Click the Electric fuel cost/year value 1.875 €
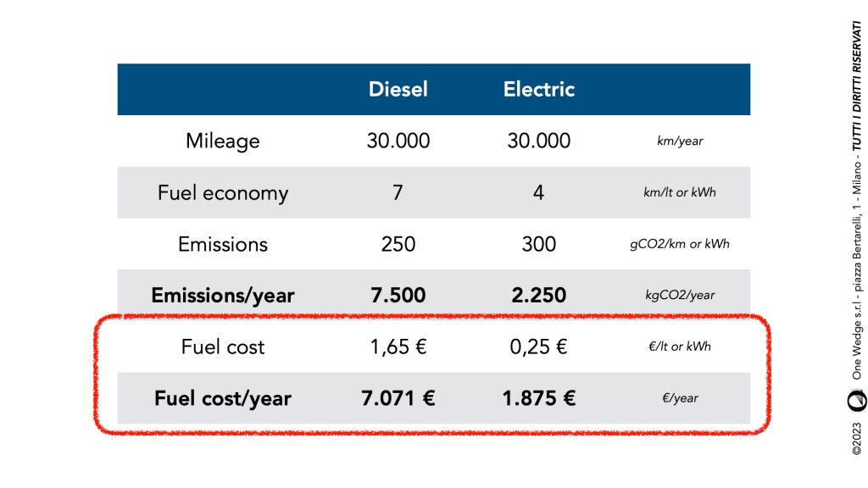Viewport: 868px width, 488px height. pyautogui.click(x=539, y=398)
